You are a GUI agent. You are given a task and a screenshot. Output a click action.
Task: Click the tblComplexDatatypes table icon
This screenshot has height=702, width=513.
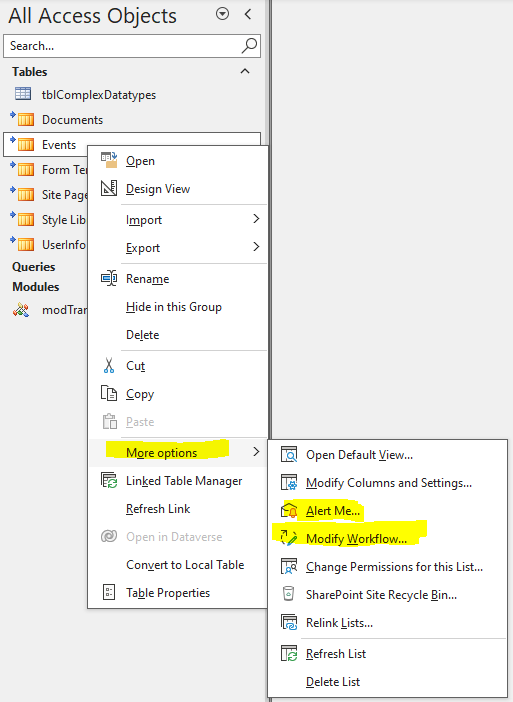(23, 94)
